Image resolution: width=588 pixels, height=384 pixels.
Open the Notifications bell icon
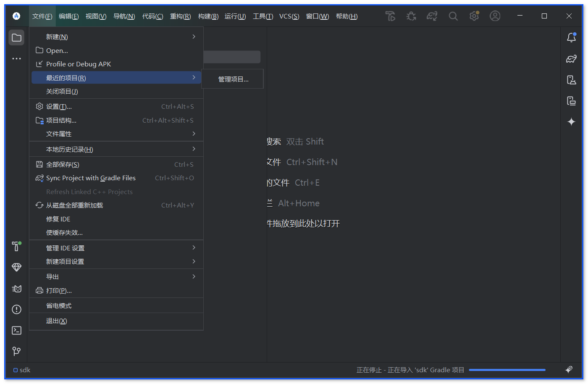pos(571,38)
